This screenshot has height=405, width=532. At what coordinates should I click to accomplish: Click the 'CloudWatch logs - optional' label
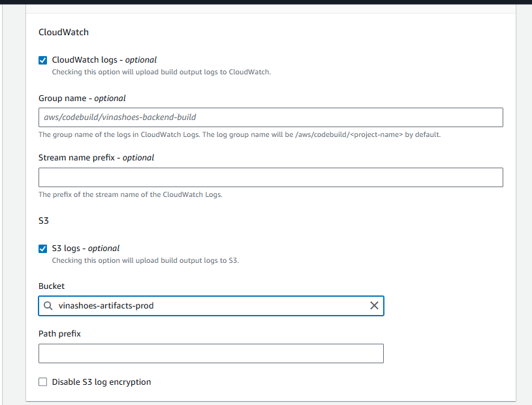pyautogui.click(x=104, y=60)
